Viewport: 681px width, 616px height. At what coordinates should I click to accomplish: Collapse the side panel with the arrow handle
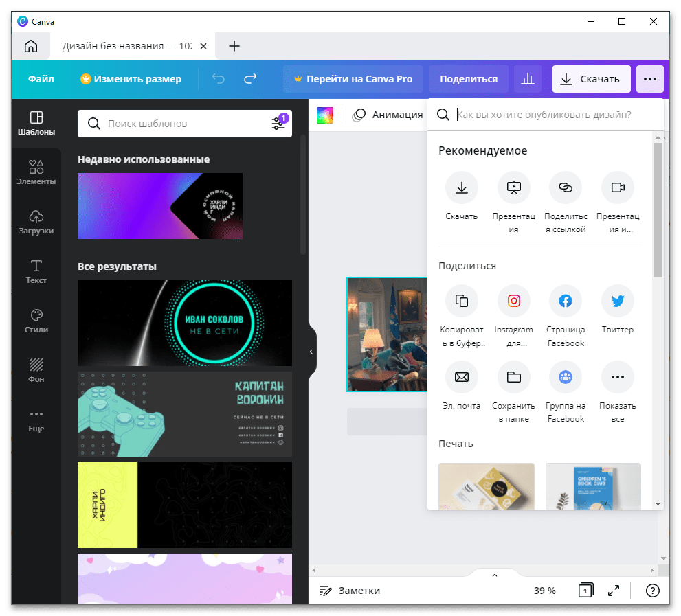point(311,352)
